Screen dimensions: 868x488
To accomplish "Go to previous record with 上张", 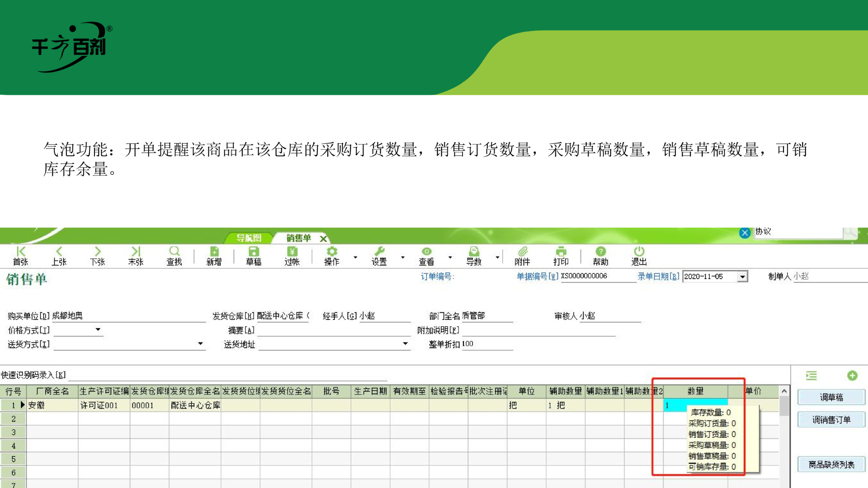I will point(59,256).
